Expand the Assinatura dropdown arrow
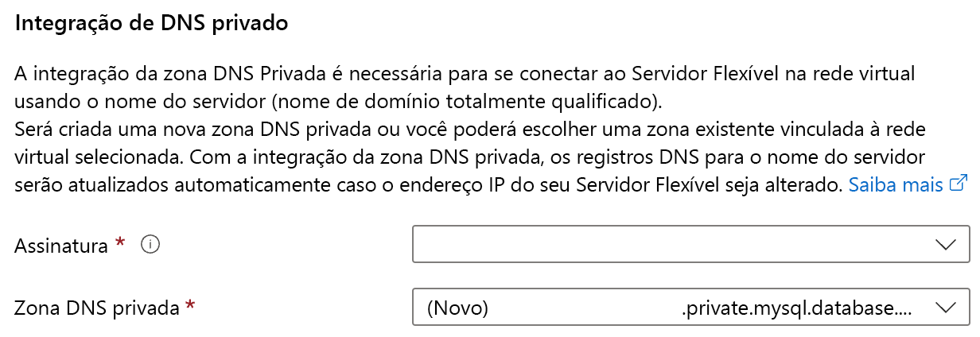 click(946, 245)
